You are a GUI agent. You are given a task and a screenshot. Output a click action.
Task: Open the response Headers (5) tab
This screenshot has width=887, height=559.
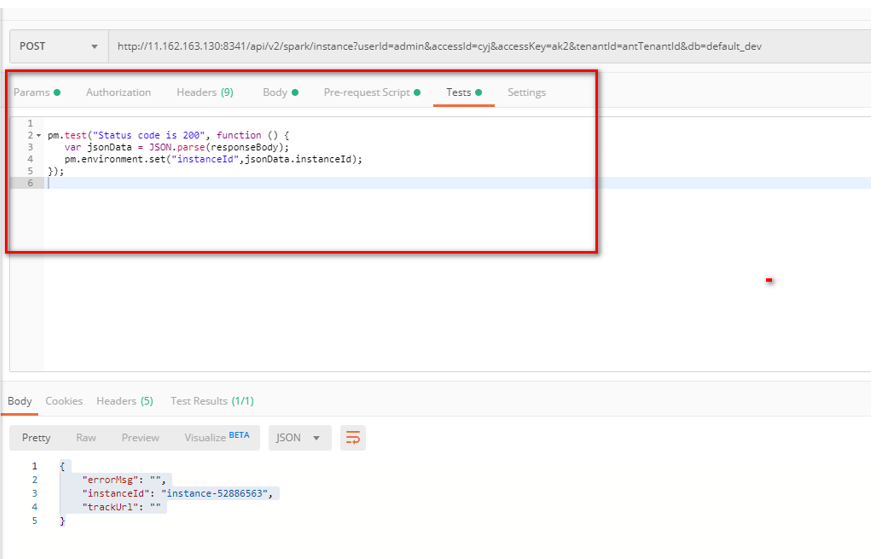tap(124, 401)
